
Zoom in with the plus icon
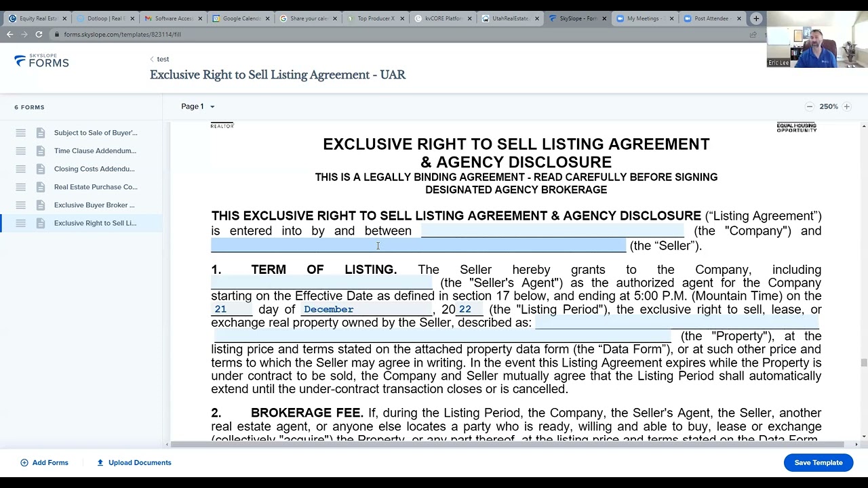point(846,106)
